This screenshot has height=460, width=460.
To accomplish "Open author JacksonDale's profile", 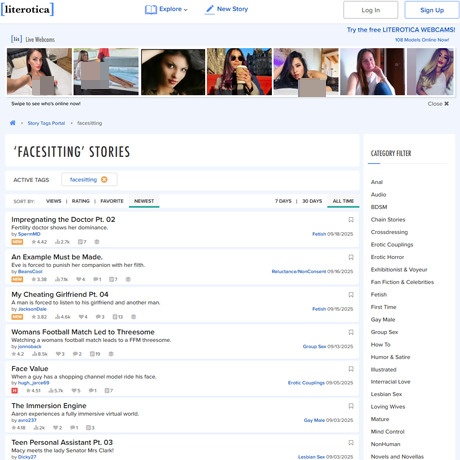I will (x=32, y=309).
